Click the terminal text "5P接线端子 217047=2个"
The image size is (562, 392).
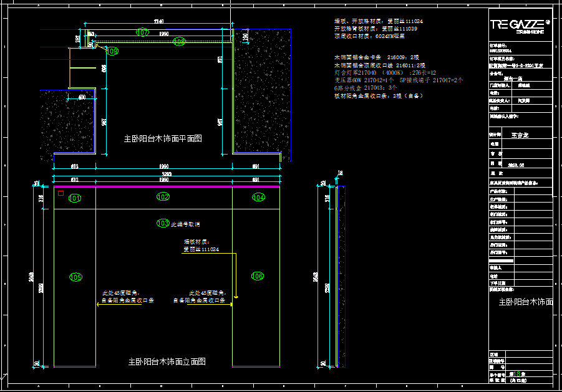pos(432,80)
